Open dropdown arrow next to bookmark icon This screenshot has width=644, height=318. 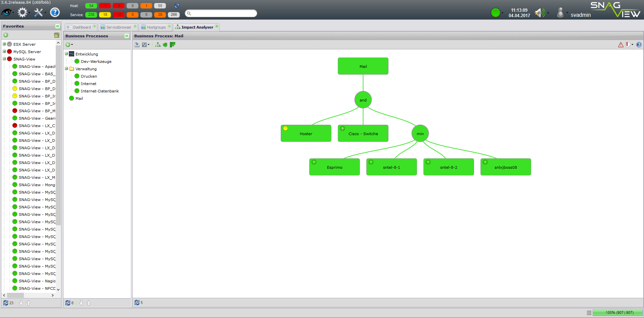633,45
